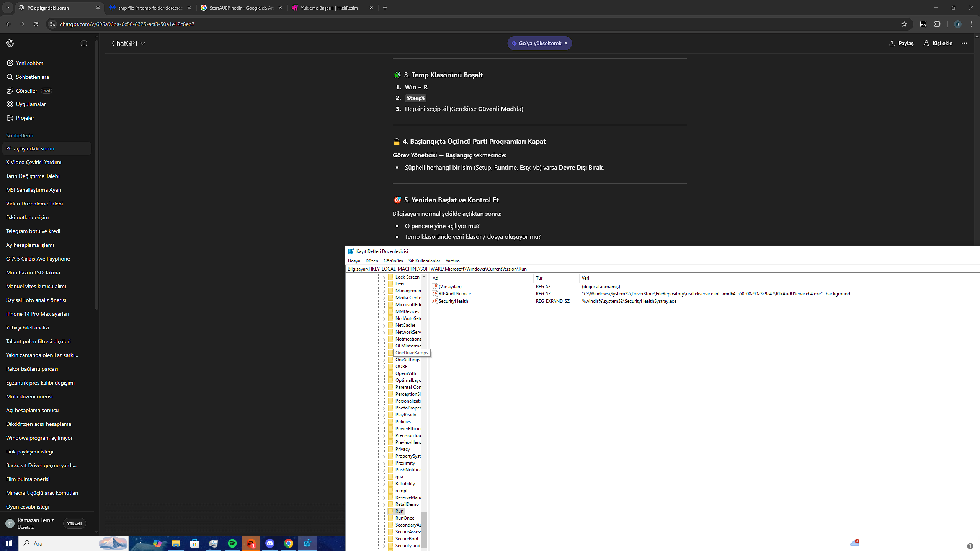Open the Düzen menu in Registry Editor
This screenshot has width=980, height=551.
[372, 261]
